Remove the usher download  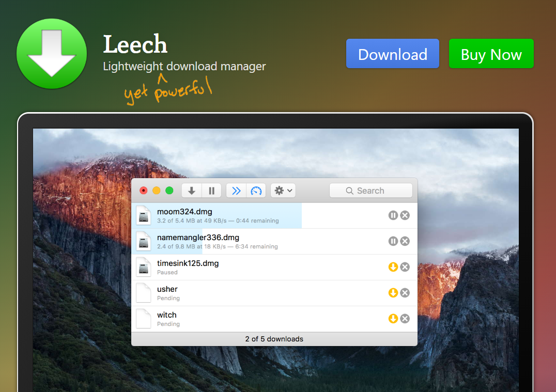405,293
